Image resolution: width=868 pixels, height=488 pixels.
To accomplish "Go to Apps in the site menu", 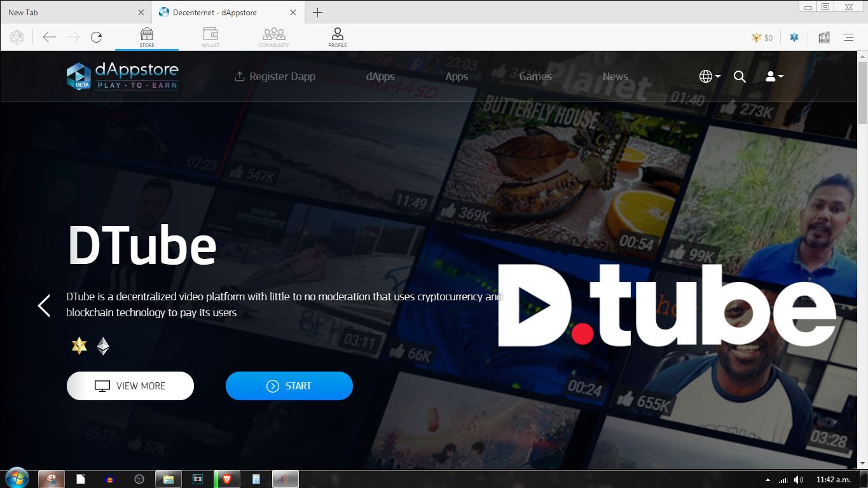I will [x=457, y=76].
